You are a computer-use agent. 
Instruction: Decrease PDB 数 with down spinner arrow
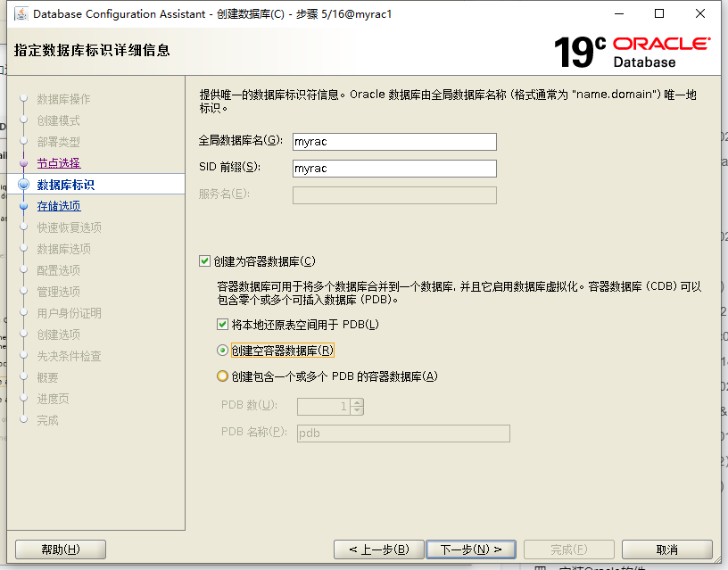click(357, 410)
